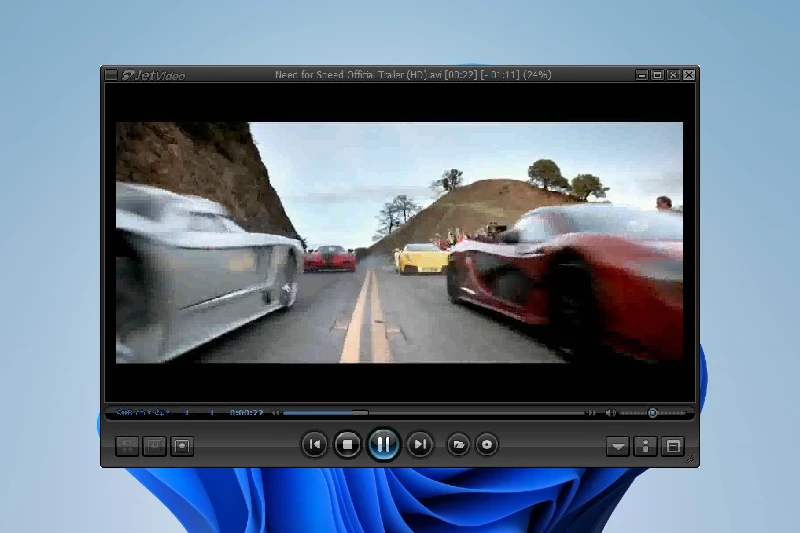
Task: Open a file with the folder button
Action: tap(458, 445)
